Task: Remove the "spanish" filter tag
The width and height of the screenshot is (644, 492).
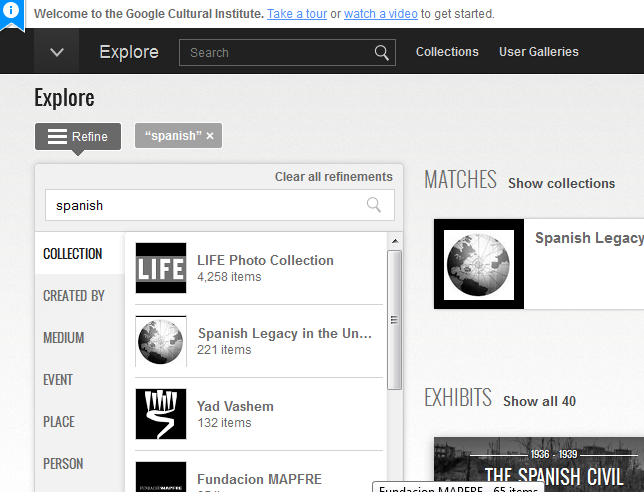Action: [210, 136]
